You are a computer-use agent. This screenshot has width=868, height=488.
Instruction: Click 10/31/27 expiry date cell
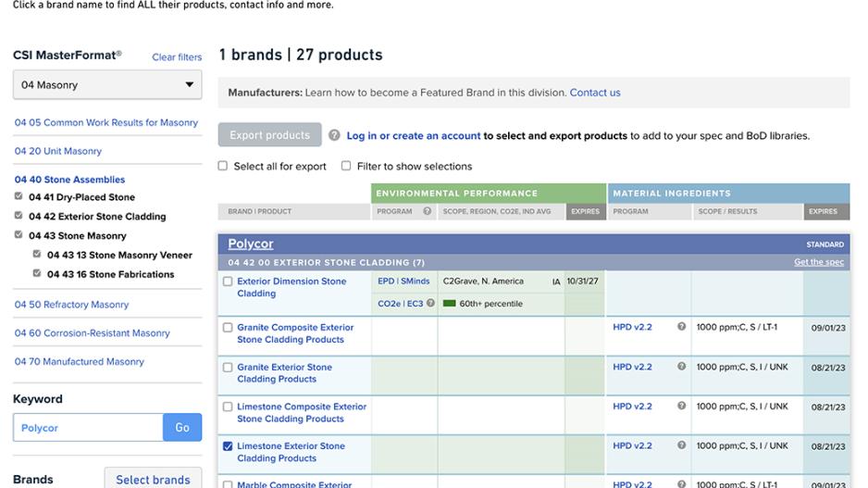point(582,282)
